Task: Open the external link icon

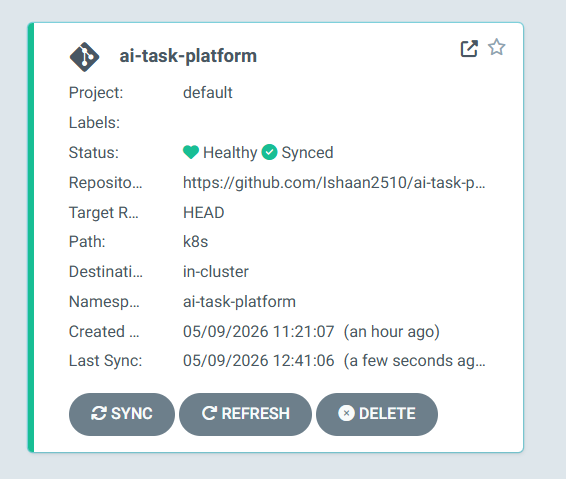Action: [469, 48]
